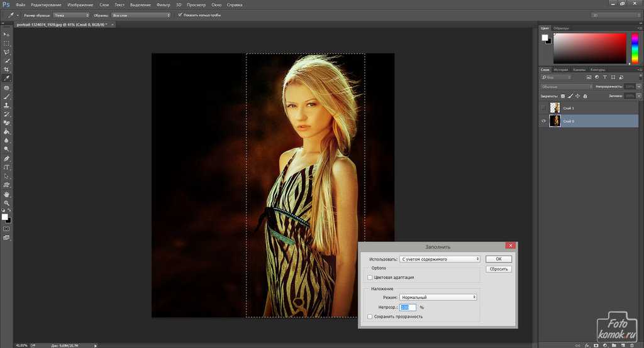Select the Shape tool
Image resolution: width=644 pixels, height=348 pixels.
pyautogui.click(x=6, y=185)
